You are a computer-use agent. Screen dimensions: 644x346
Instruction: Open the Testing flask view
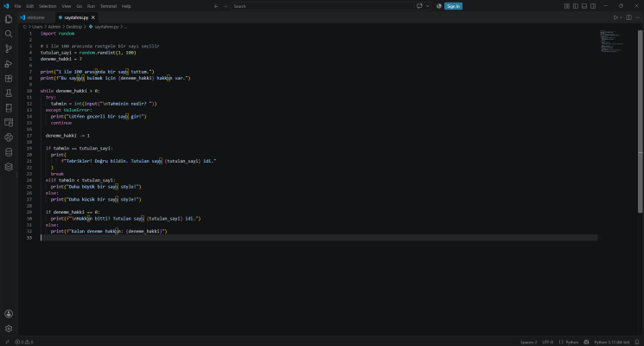coord(9,93)
